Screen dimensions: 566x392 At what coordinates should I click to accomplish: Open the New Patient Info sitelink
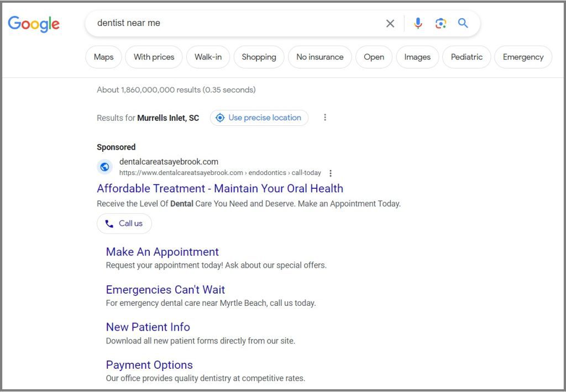coord(148,327)
